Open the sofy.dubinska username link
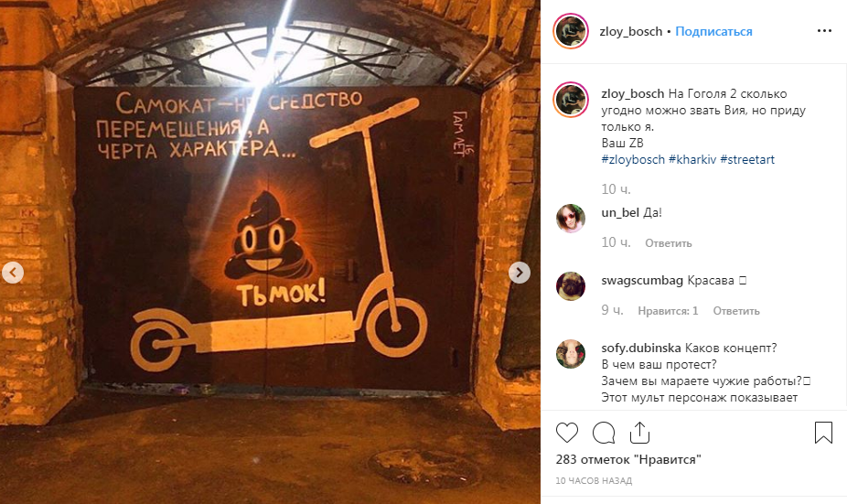847x504 pixels. point(641,348)
